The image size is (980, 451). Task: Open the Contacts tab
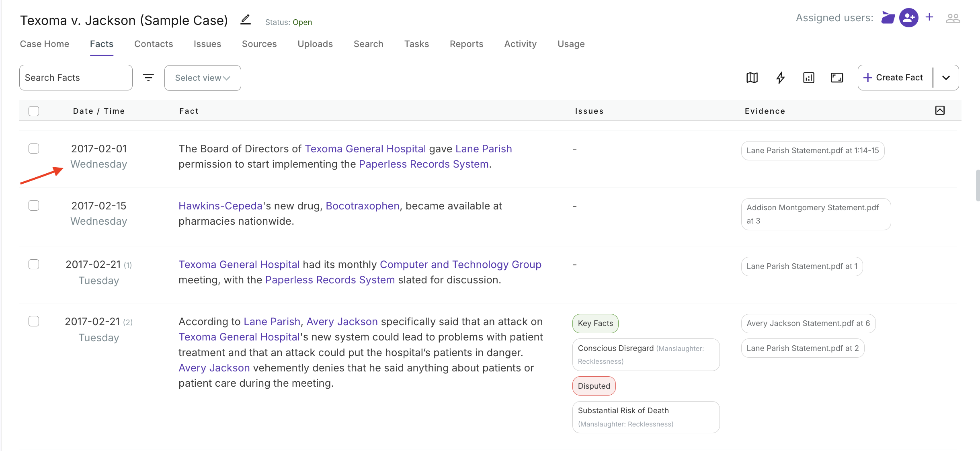click(x=154, y=44)
